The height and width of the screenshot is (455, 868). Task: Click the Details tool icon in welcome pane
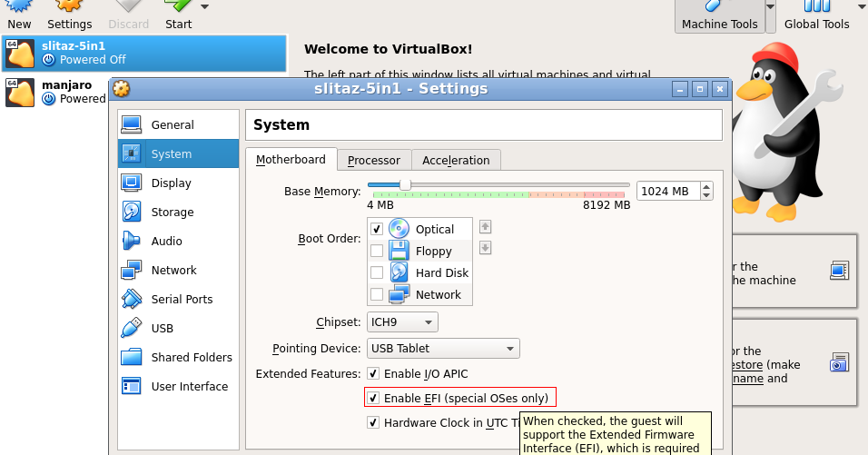839,271
